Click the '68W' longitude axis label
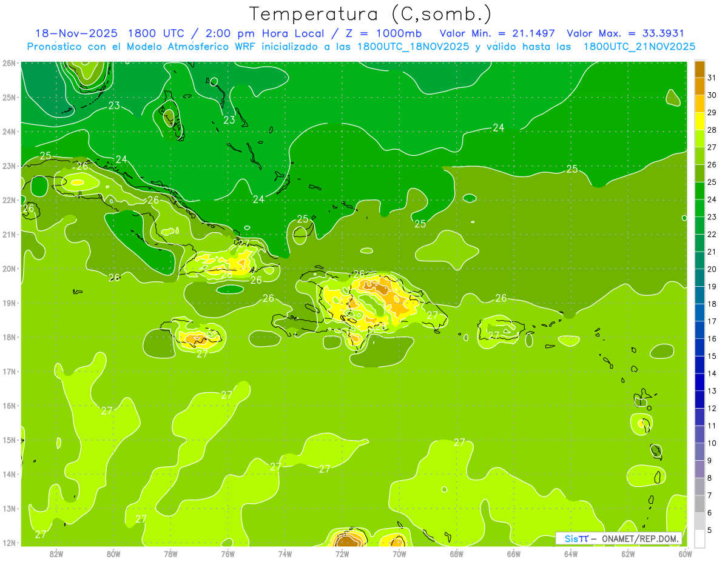 click(457, 554)
